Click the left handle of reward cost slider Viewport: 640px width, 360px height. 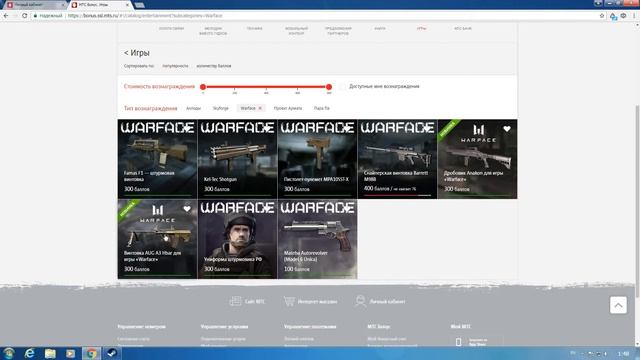203,87
